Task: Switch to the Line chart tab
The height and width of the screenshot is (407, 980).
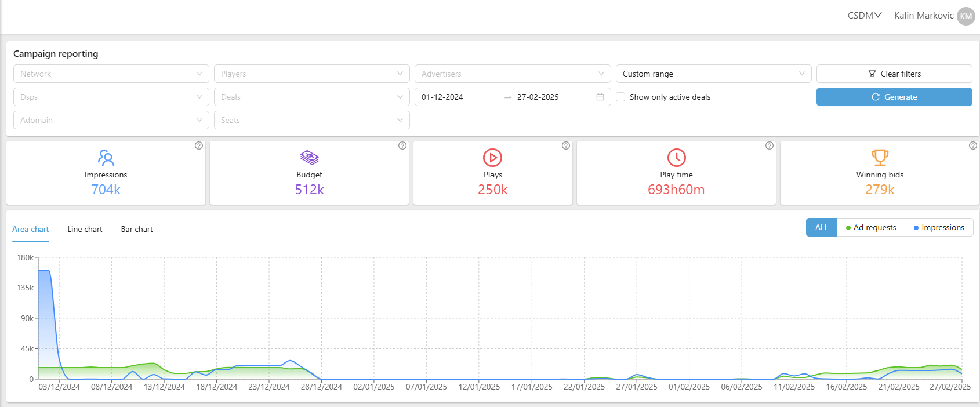Action: (x=85, y=230)
